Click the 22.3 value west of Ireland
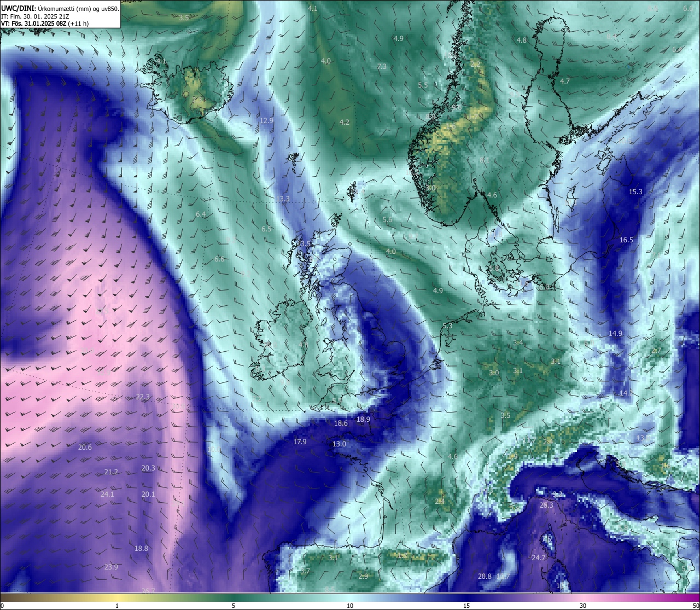The height and width of the screenshot is (610, 700). (143, 397)
